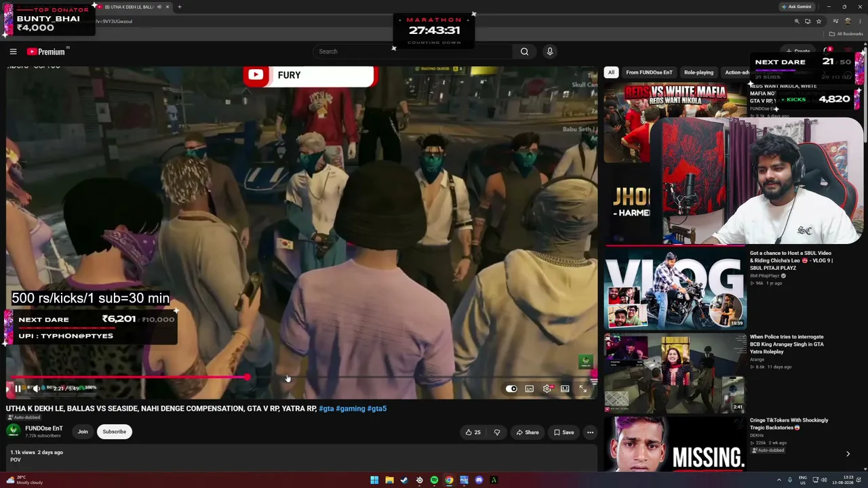The image size is (868, 488).
Task: Open Google Chrome from the taskbar
Action: [x=449, y=481]
